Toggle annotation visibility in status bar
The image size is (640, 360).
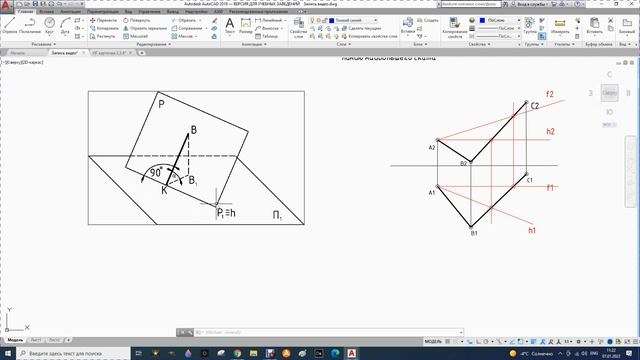(542, 341)
